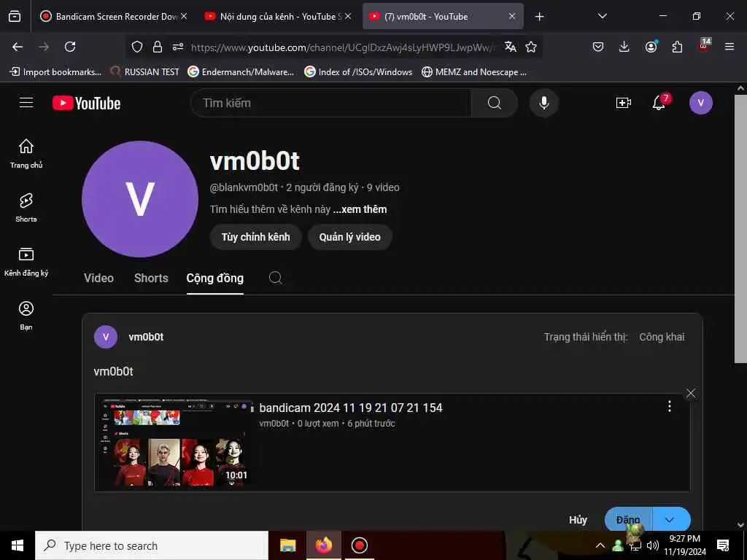This screenshot has height=560, width=747.
Task: Expand channel description xem thêm
Action: pos(360,209)
